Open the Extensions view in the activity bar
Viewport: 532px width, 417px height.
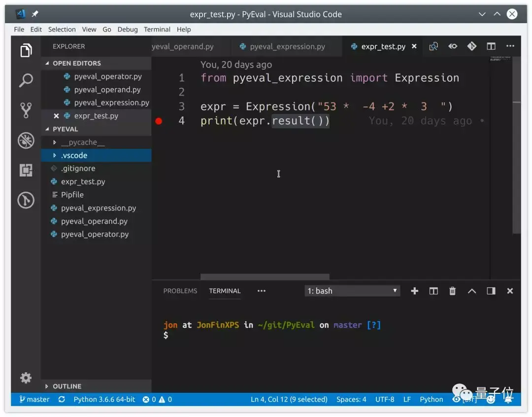point(25,170)
